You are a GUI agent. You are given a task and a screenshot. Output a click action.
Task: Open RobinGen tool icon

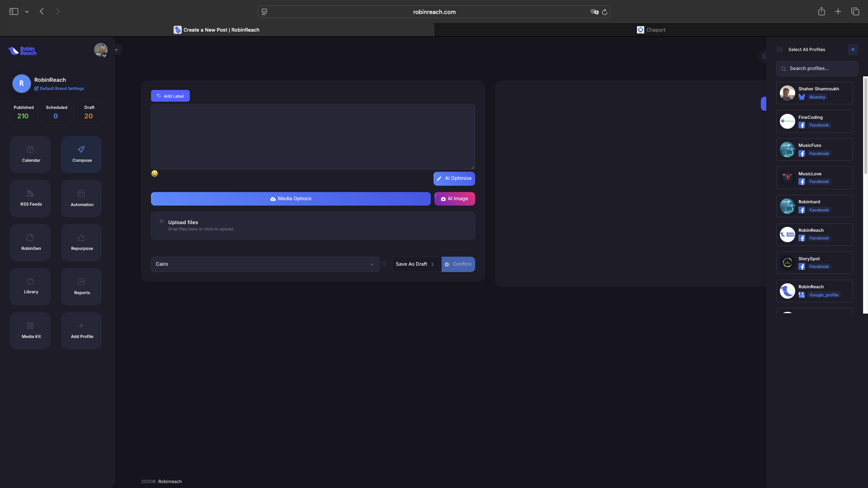pos(30,242)
